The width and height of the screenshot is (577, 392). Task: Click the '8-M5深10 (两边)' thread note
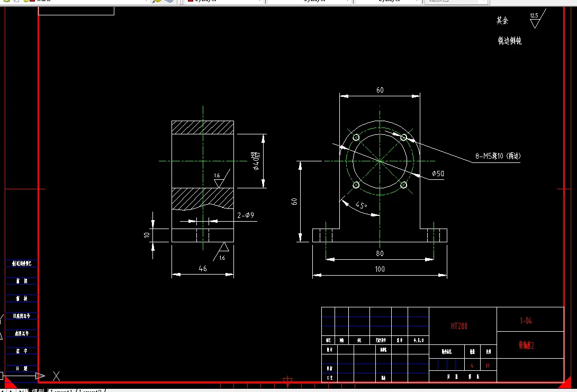(498, 156)
